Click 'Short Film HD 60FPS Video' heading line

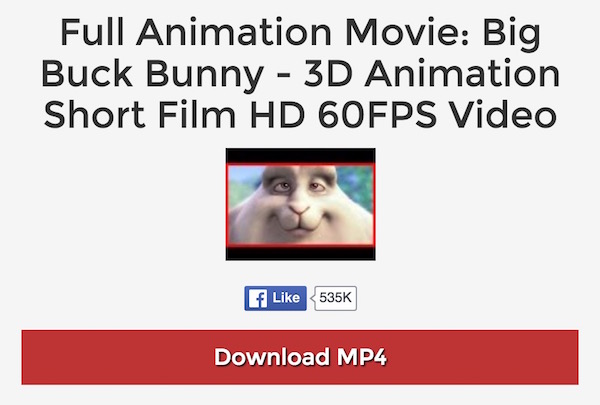(300, 115)
